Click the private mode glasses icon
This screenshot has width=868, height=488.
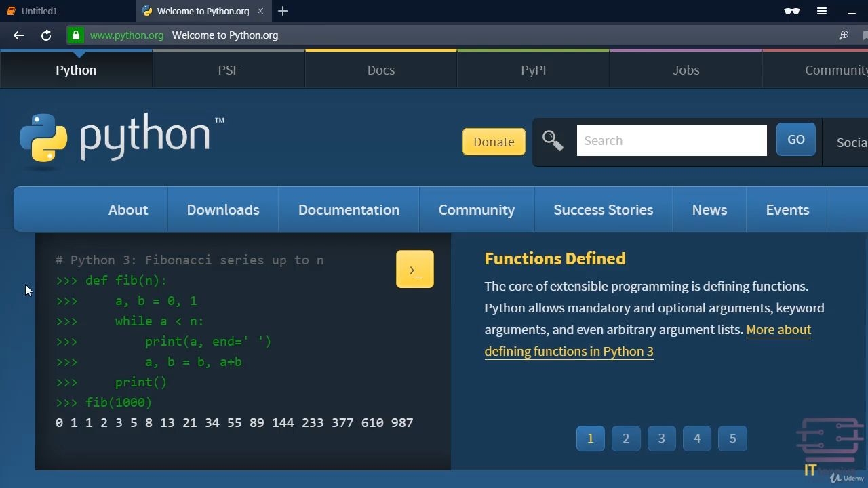tap(791, 11)
